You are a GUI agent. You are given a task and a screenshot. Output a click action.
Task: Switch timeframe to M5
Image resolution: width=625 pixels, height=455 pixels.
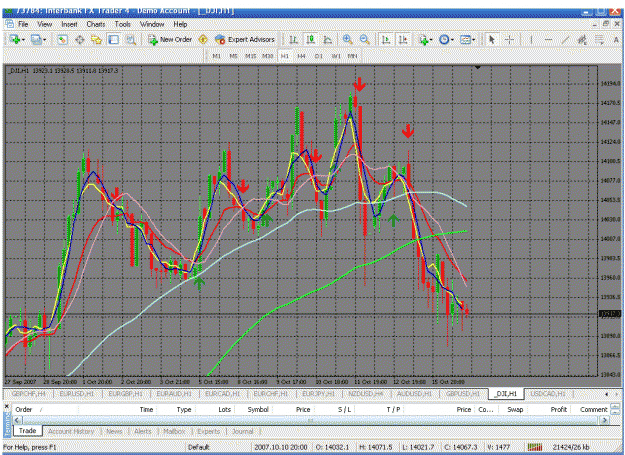(x=234, y=56)
